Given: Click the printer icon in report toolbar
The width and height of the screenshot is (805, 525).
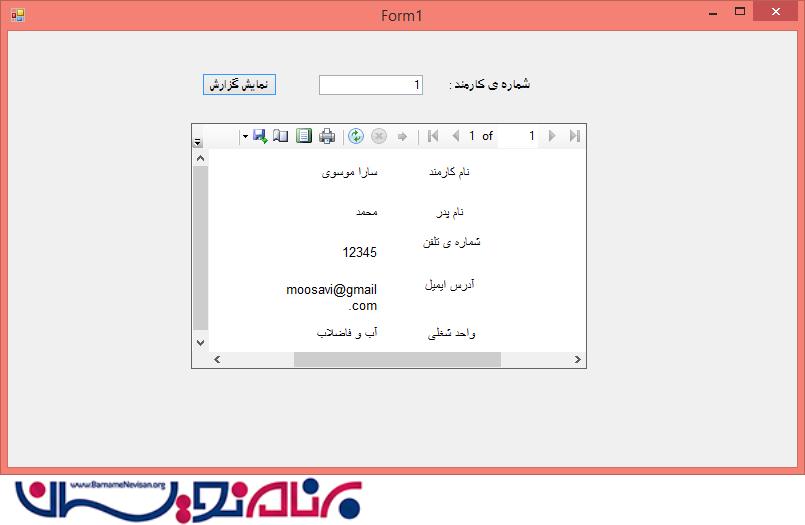Looking at the screenshot, I should tap(327, 136).
